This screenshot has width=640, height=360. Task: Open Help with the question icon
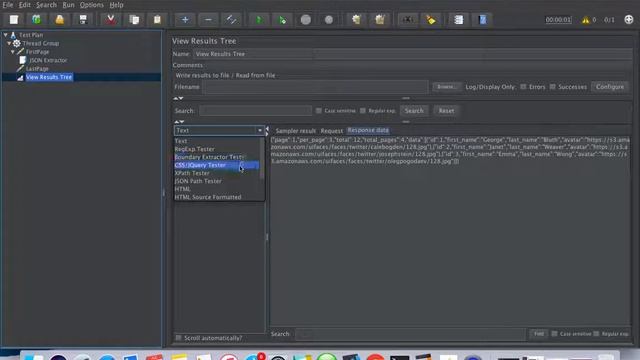(482, 20)
